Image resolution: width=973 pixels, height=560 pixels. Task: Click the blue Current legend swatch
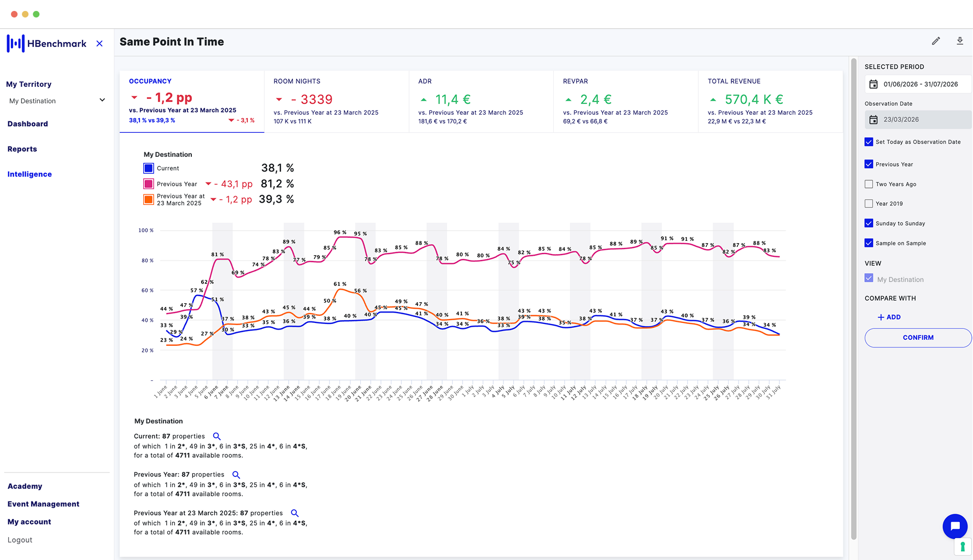point(148,168)
